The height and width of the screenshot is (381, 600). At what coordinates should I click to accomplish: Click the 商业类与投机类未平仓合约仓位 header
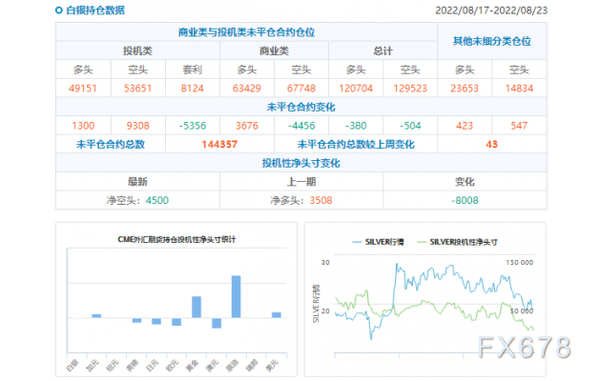(x=246, y=33)
